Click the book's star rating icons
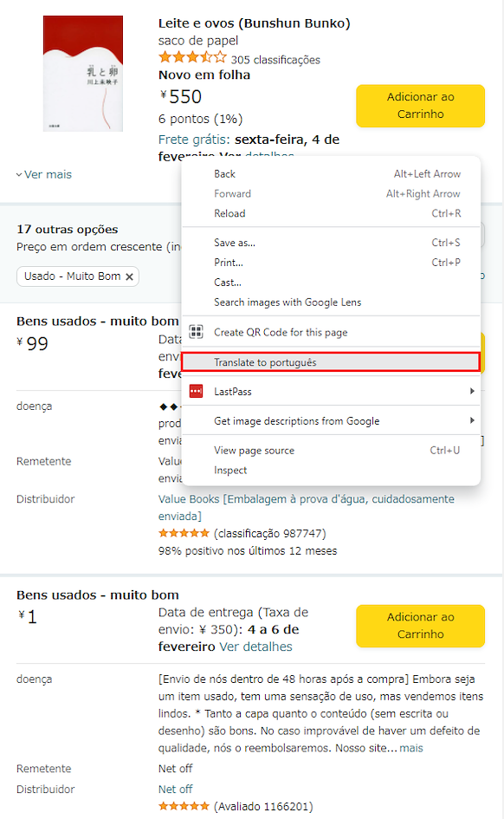The width and height of the screenshot is (504, 819). click(192, 57)
